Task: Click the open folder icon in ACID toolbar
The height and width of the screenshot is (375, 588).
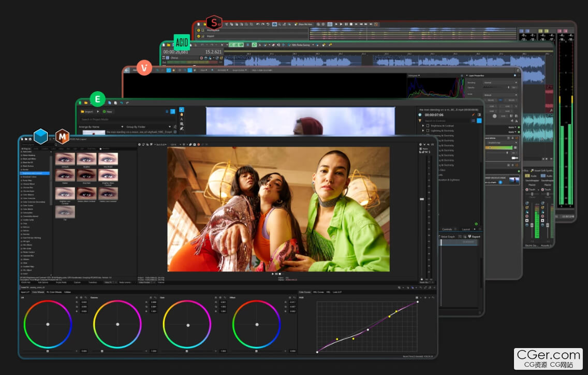Action: coord(169,45)
